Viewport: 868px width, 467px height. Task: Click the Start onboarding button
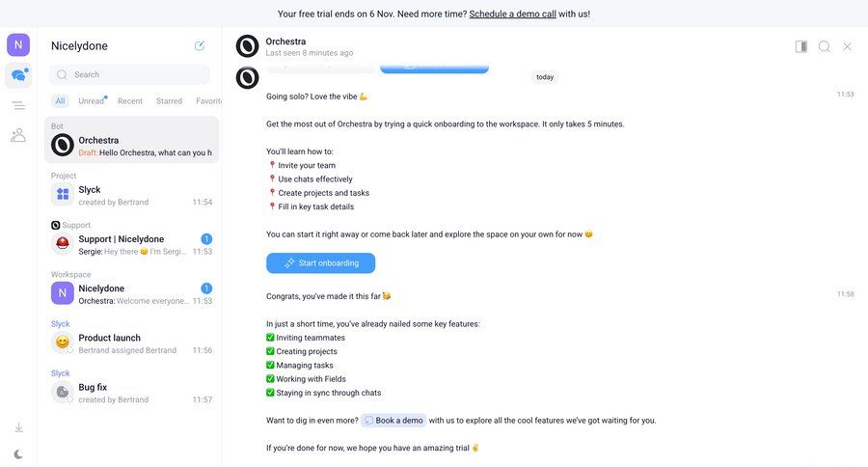pos(320,262)
